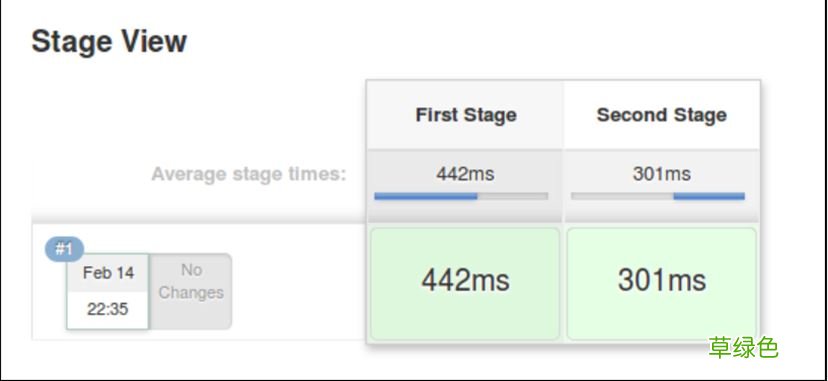
Task: Click the #1 build number badge
Action: [x=64, y=249]
